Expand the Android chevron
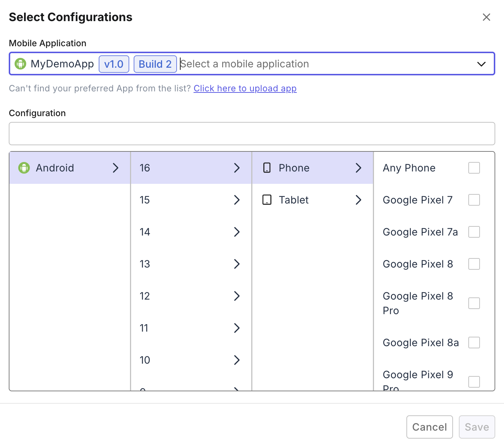Image resolution: width=504 pixels, height=447 pixels. tap(115, 168)
